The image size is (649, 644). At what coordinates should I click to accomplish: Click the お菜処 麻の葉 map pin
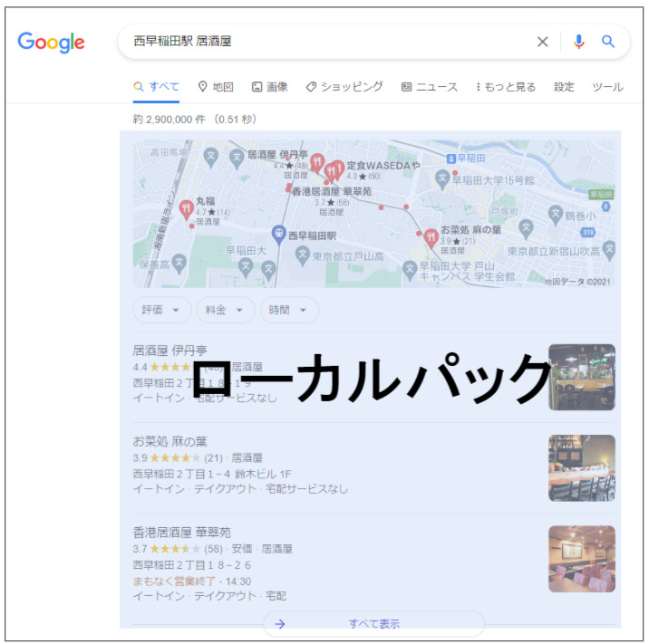[431, 238]
